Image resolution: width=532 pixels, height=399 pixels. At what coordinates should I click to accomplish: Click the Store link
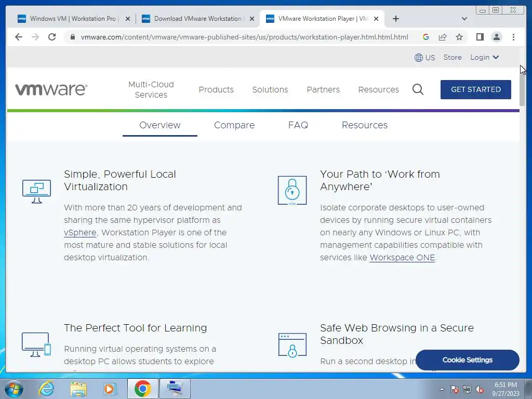point(453,57)
